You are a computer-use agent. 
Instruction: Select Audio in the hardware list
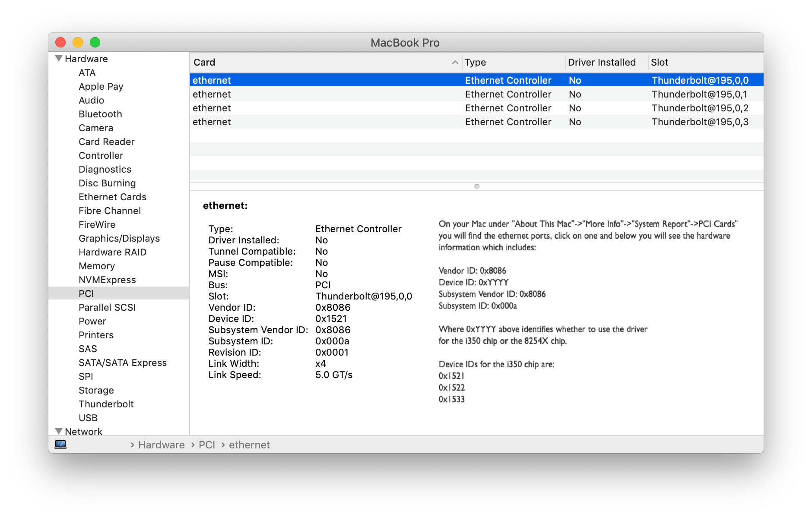92,100
